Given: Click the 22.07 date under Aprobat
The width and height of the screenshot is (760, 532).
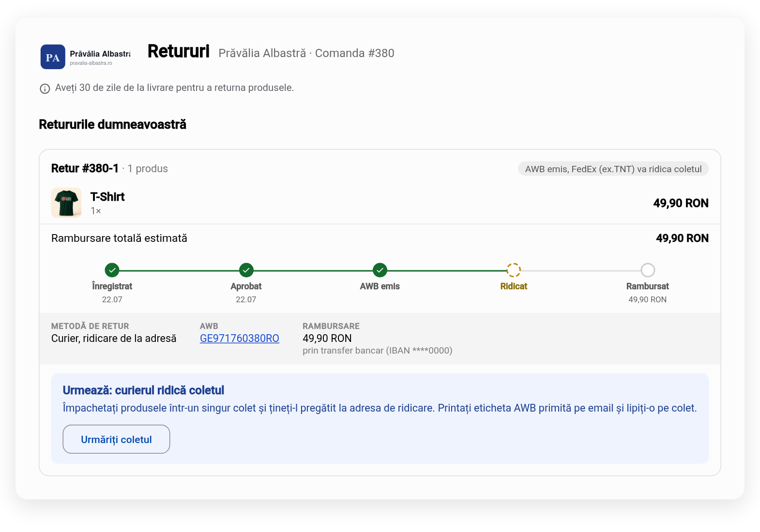Looking at the screenshot, I should [x=246, y=300].
